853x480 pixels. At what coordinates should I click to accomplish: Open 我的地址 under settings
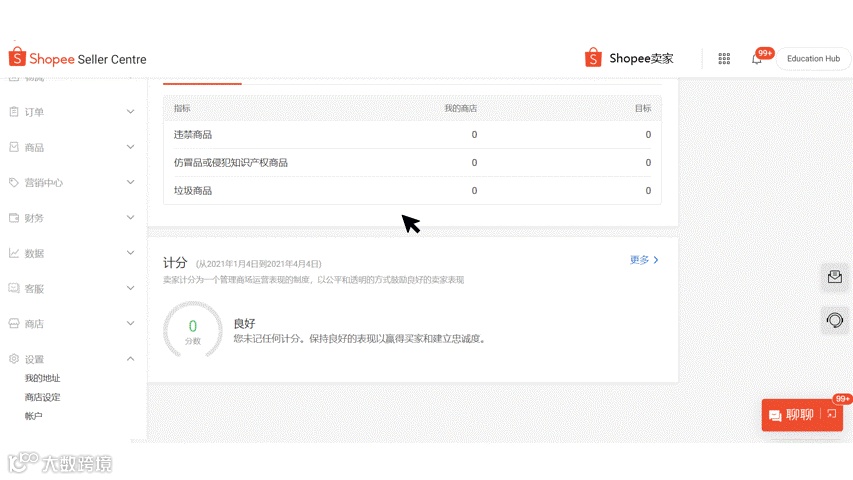coord(42,378)
